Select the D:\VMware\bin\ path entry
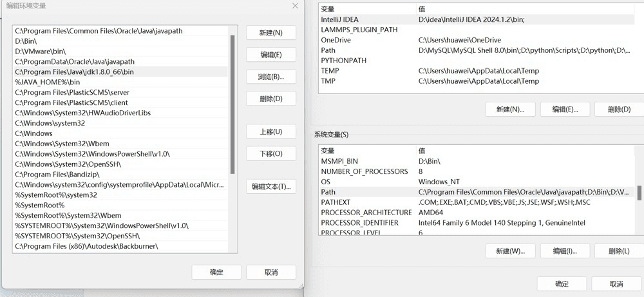Image resolution: width=644 pixels, height=297 pixels. [120, 52]
